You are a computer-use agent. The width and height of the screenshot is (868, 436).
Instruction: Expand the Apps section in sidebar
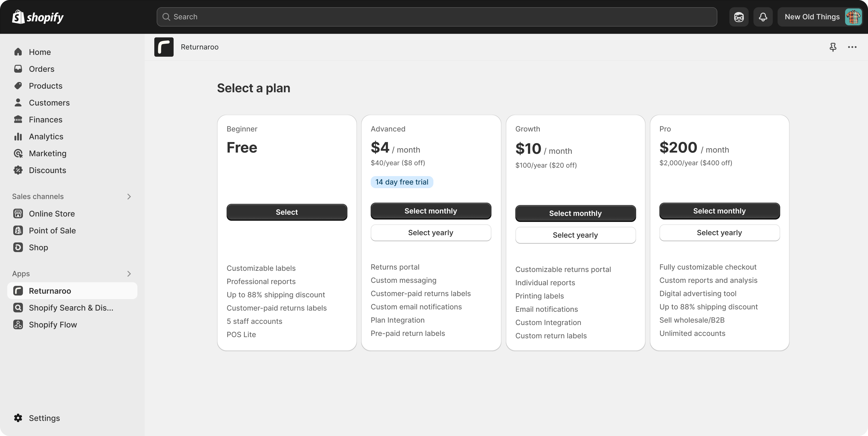pos(129,273)
